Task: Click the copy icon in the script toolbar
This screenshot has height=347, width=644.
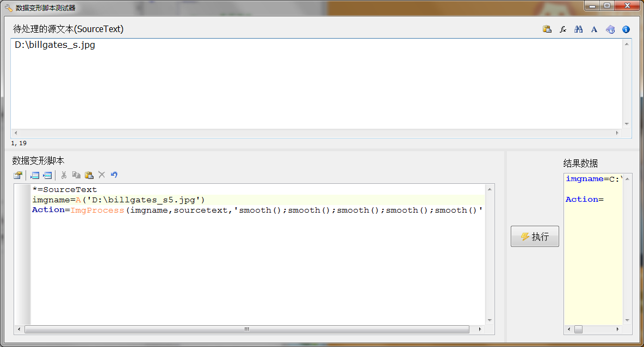Action: [x=76, y=175]
